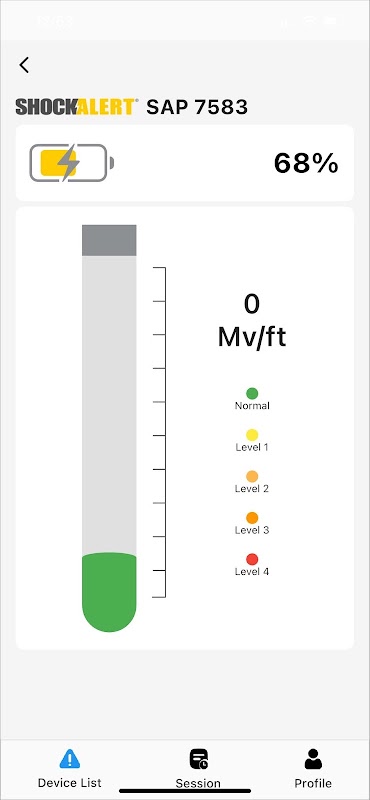Switch to the Profile tab
Viewport: 370px width, 800px height.
click(313, 769)
